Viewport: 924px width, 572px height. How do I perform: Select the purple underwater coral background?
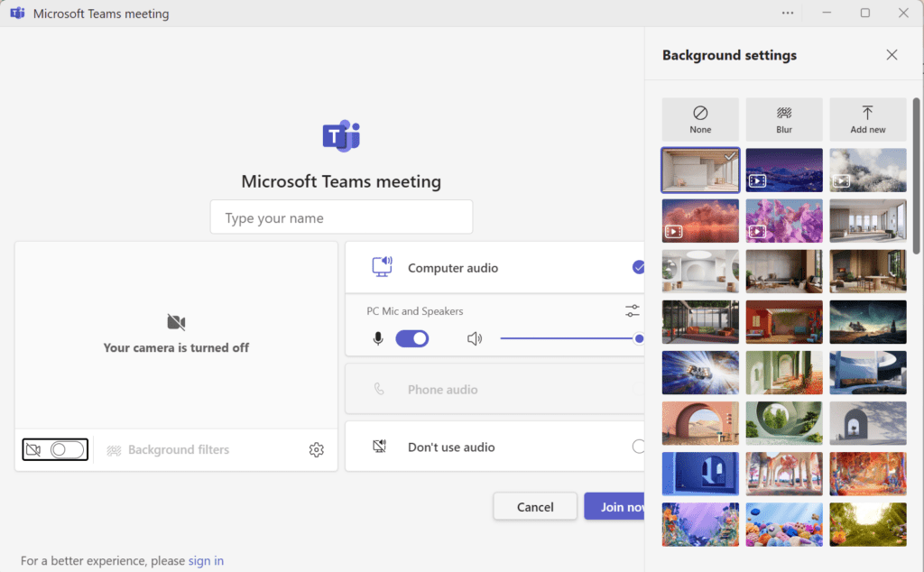click(x=700, y=525)
